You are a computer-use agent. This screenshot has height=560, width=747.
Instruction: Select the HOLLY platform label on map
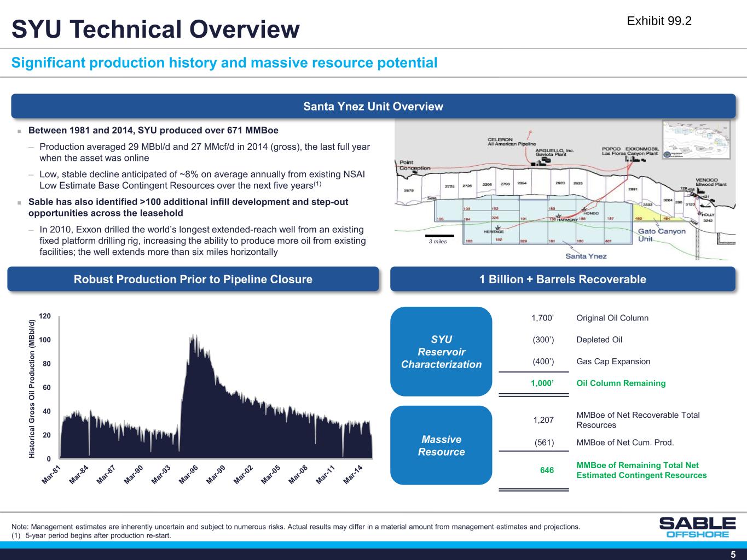pyautogui.click(x=708, y=214)
